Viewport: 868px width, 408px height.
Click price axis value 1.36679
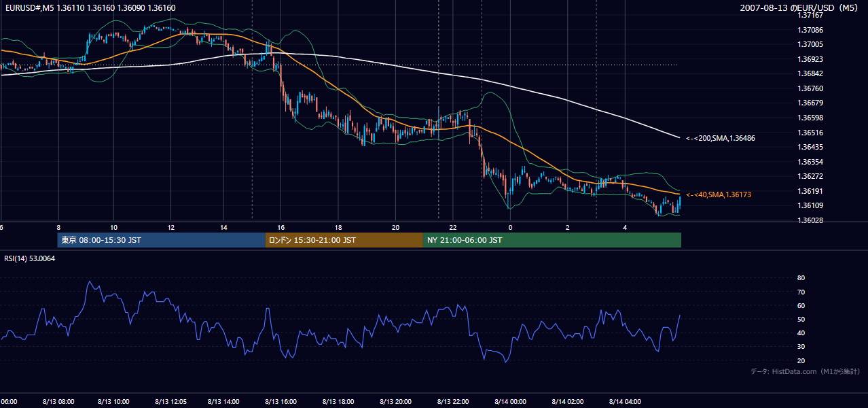coord(811,103)
